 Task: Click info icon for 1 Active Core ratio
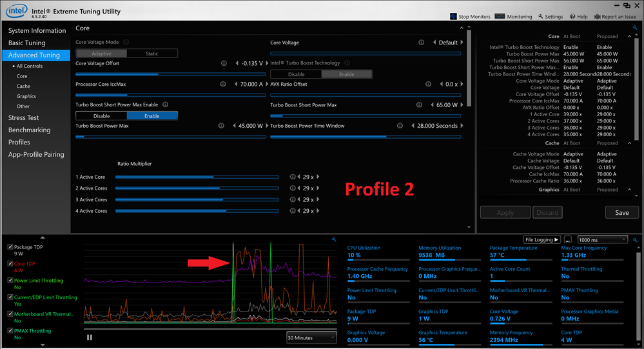[x=293, y=177]
